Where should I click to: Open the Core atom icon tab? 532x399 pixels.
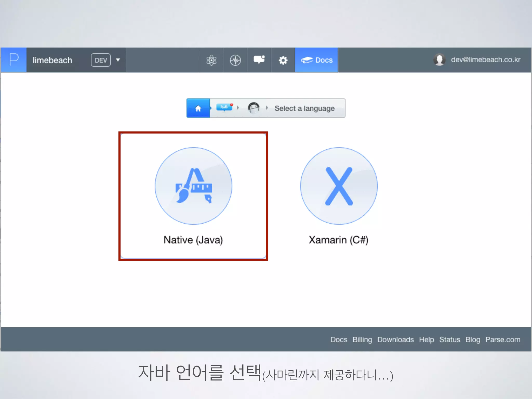click(211, 60)
